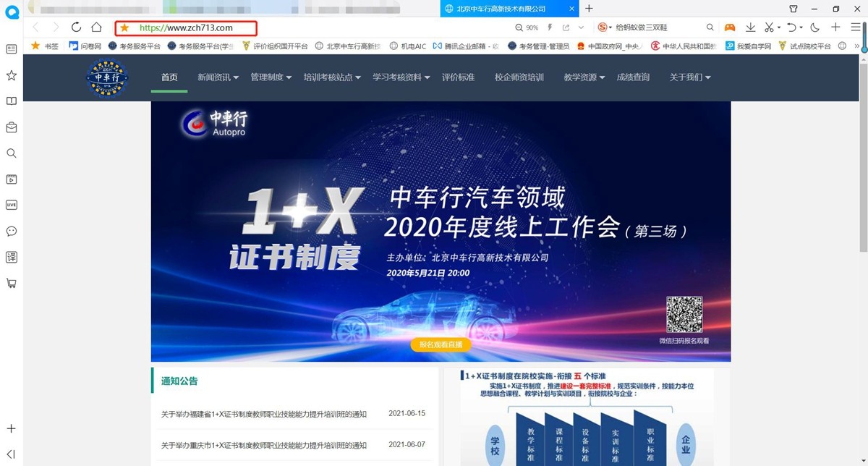Screen dimensions: 868x466
Task: Collapse the left sidebar panel
Action: 11,454
